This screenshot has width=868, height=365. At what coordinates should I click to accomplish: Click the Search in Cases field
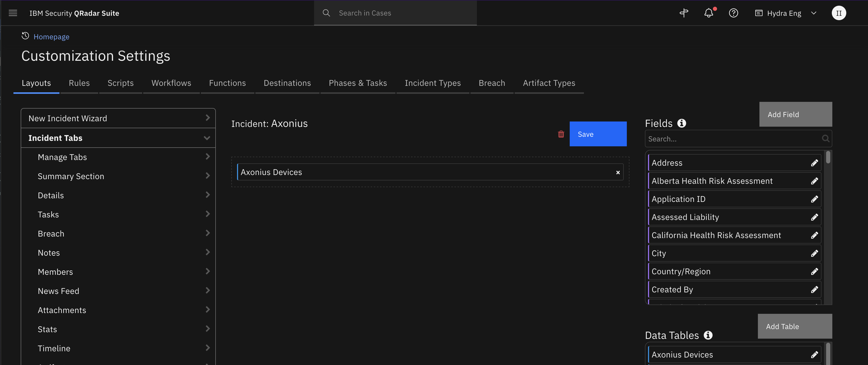[395, 13]
